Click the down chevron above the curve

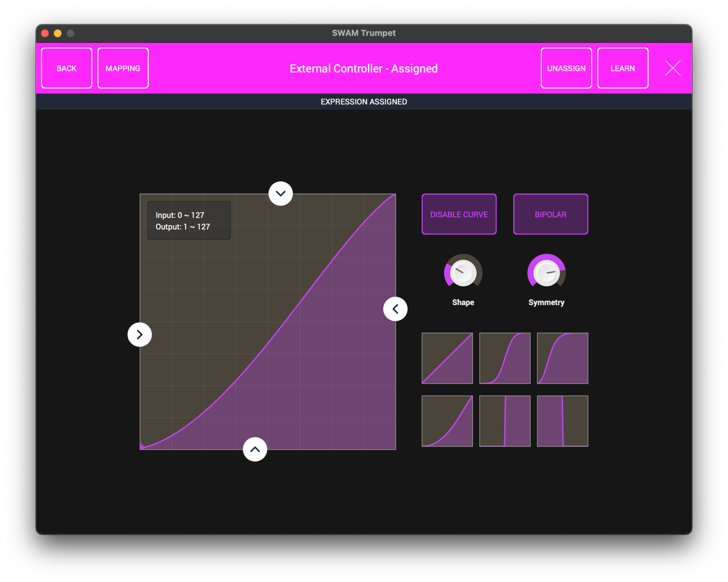(280, 193)
